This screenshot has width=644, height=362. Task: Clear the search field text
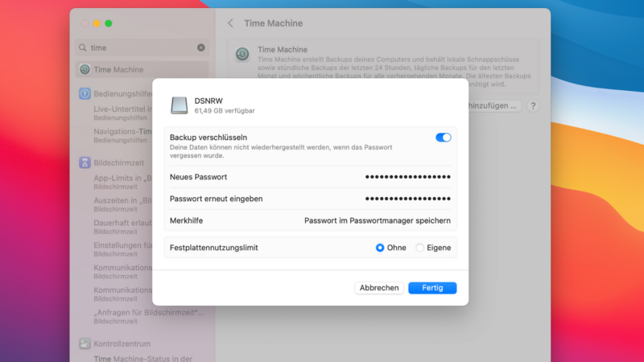pos(200,47)
